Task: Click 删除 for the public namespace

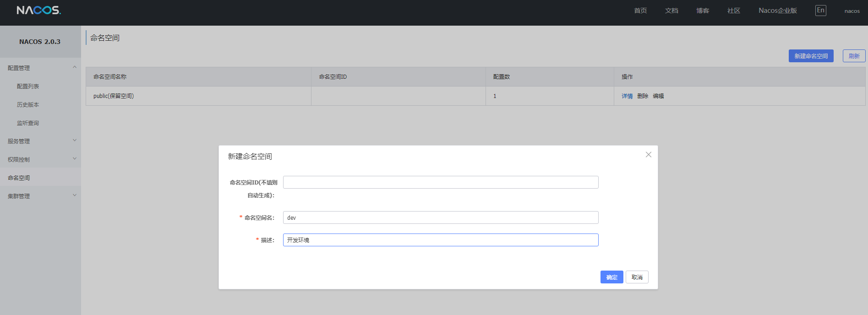Action: pyautogui.click(x=643, y=96)
